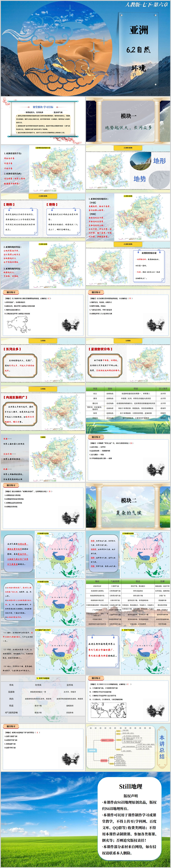Screen dimensions: 171x868
Task: Open the 亚洲的地形特征 slide
Action: coord(43,265)
